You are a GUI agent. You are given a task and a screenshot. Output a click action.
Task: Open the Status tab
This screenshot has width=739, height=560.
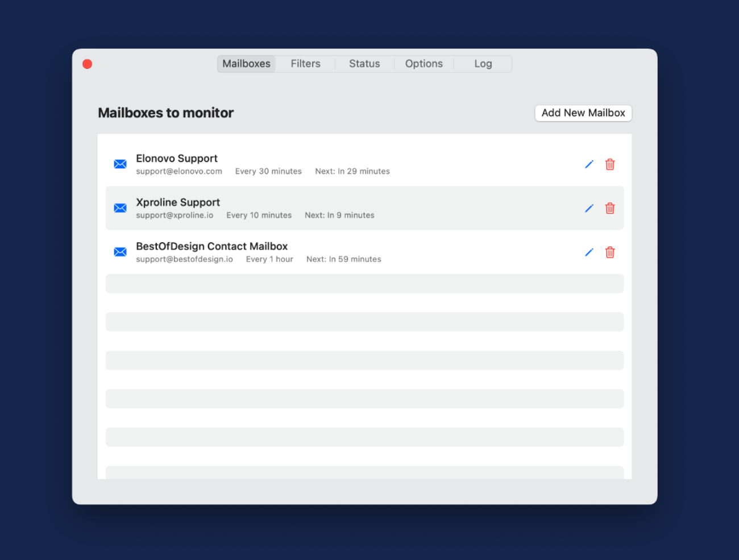tap(364, 64)
